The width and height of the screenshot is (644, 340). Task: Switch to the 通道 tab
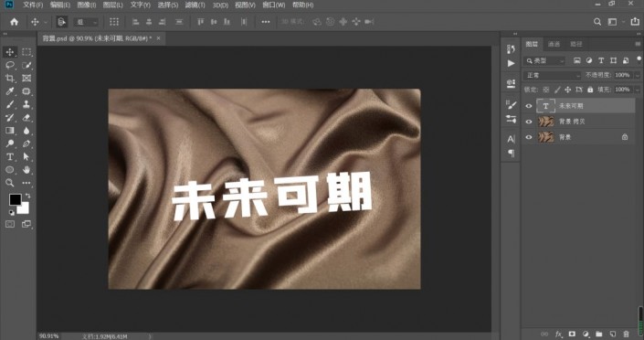click(x=554, y=44)
